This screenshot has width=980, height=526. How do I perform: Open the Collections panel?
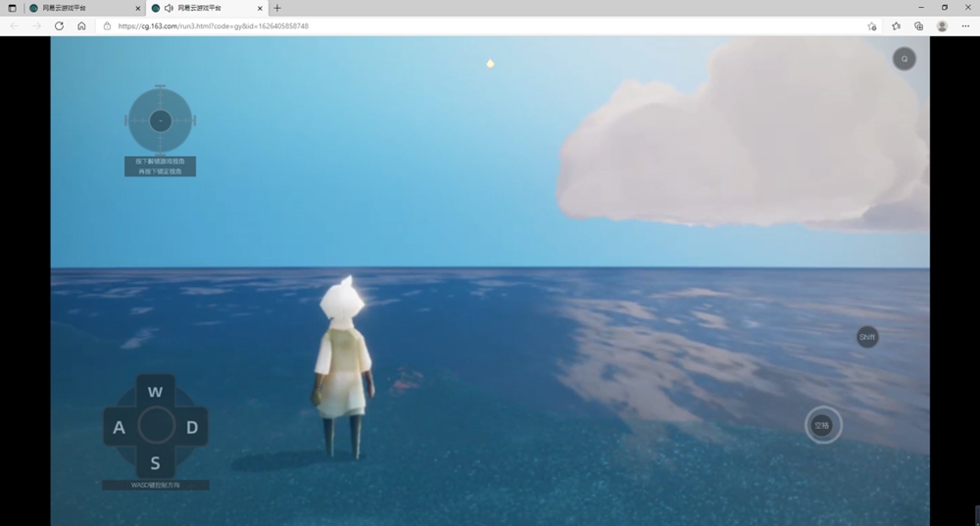point(919,26)
